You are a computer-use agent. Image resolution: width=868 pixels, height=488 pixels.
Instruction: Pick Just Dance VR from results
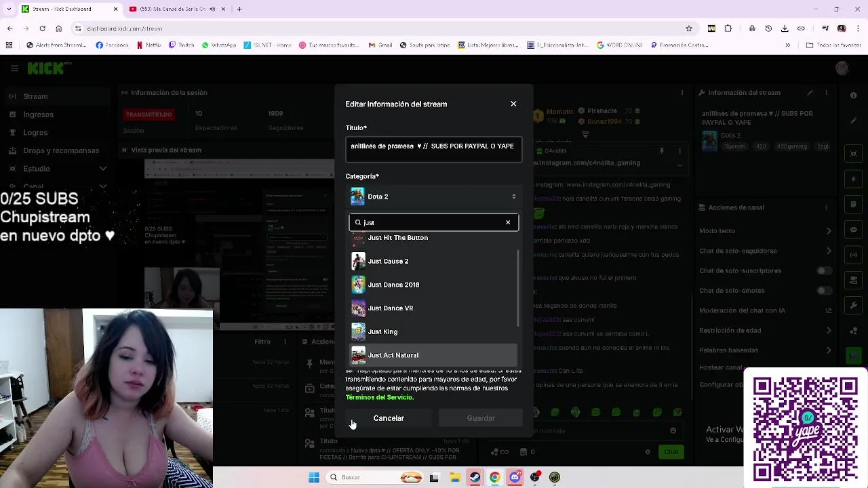[433, 308]
